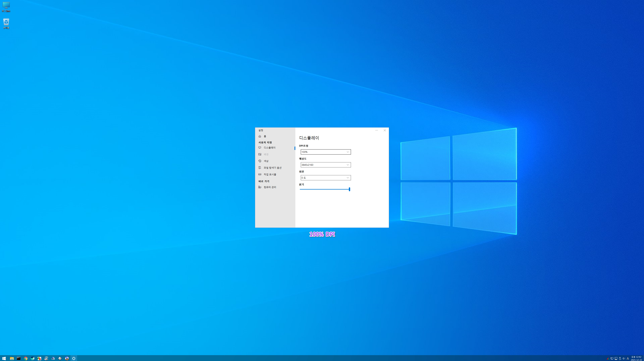Click the DPI조정 label

304,146
